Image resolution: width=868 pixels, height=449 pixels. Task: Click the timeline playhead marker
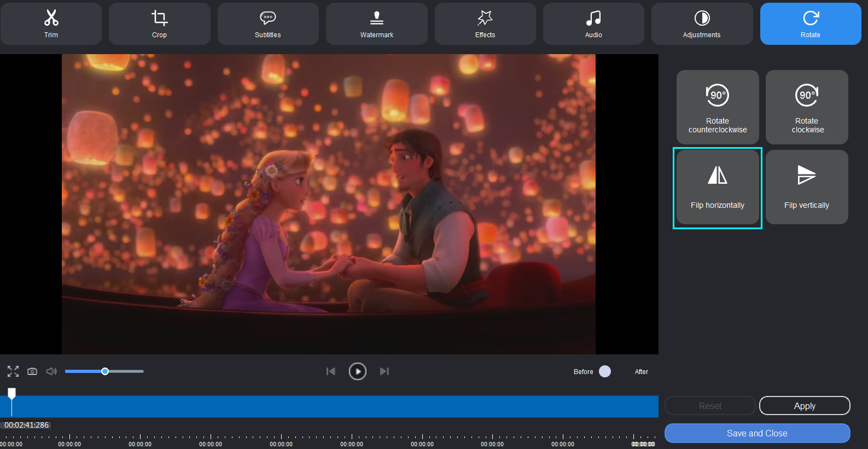pyautogui.click(x=11, y=393)
